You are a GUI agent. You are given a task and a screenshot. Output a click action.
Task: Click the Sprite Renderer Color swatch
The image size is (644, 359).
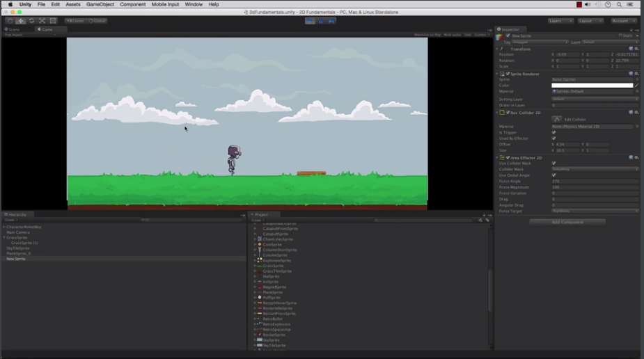[592, 86]
